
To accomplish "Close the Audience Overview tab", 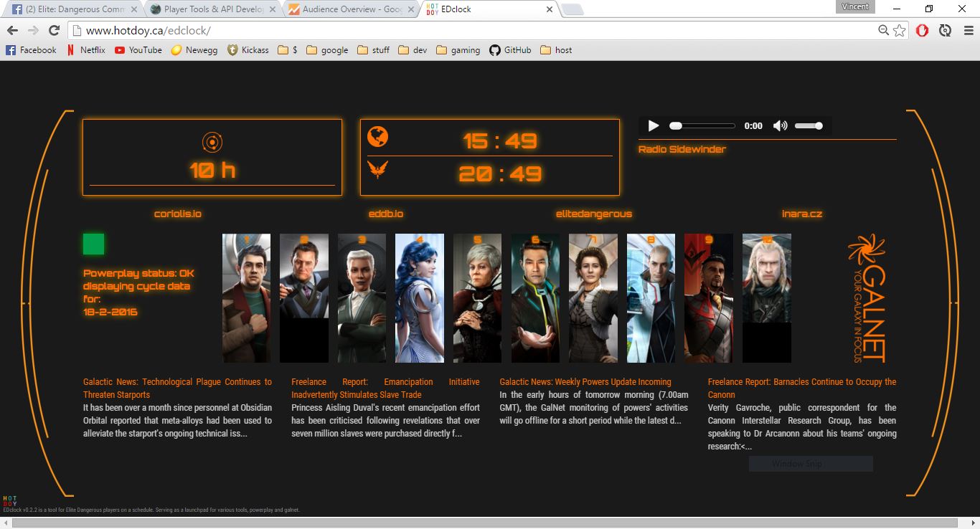I will [x=411, y=9].
